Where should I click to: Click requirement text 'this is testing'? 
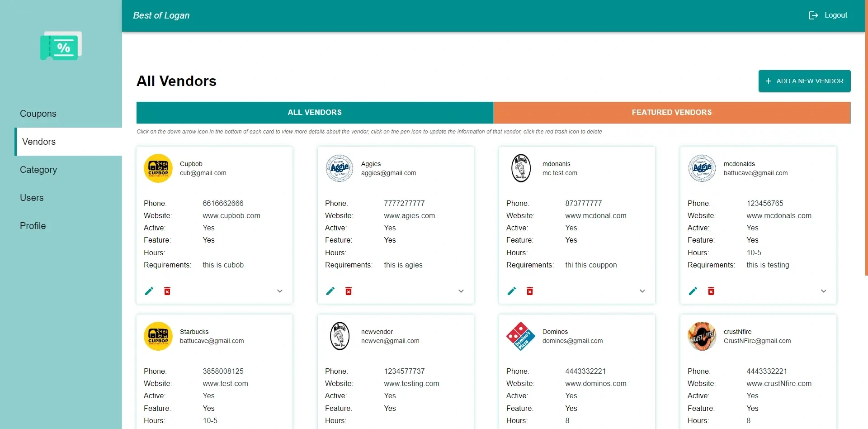(768, 265)
